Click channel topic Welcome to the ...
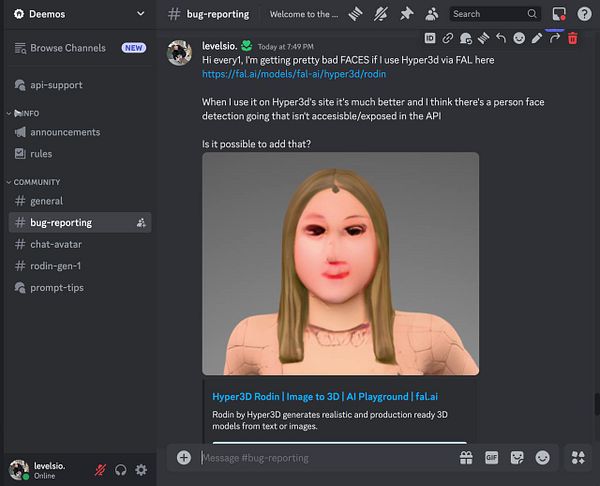600x486 pixels. 304,14
